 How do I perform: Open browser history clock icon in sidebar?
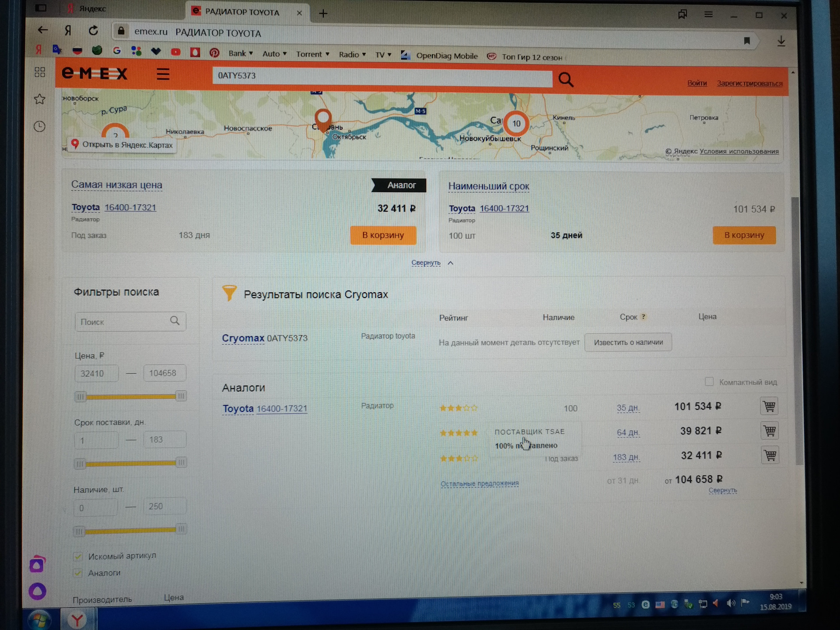pos(39,127)
